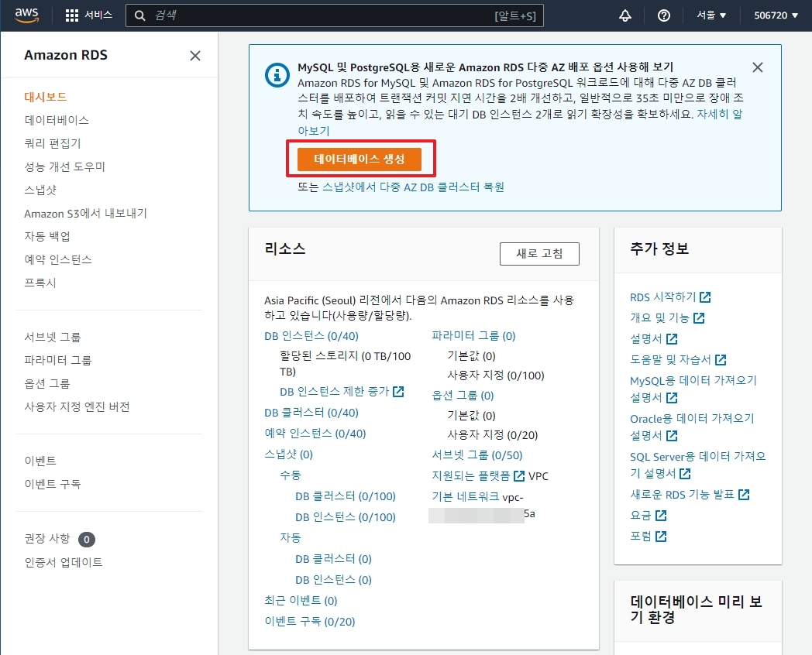Open the DB 클러스터 (0/40) resource link
Image resolution: width=812 pixels, height=655 pixels.
(311, 413)
